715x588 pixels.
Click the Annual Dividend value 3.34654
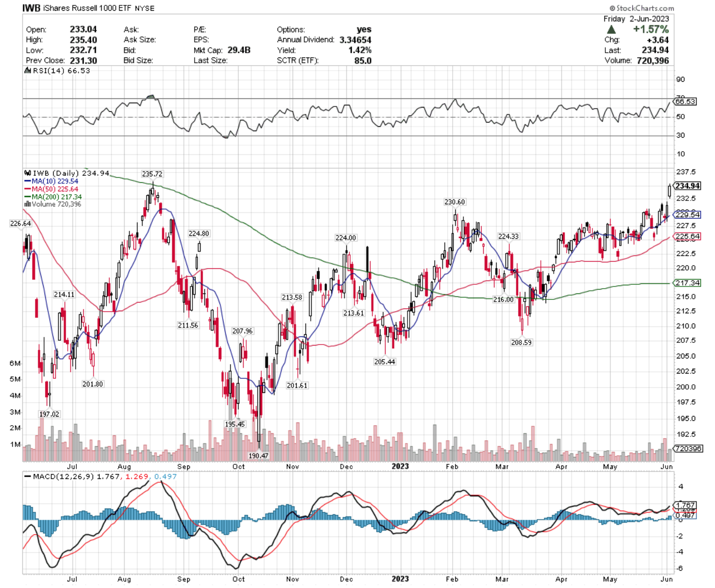[x=355, y=40]
